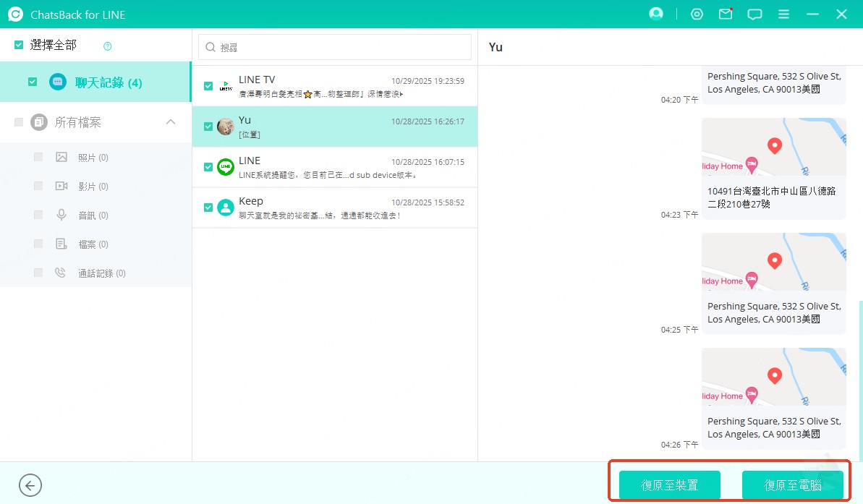
Task: Click the call log phone icon
Action: coord(61,273)
